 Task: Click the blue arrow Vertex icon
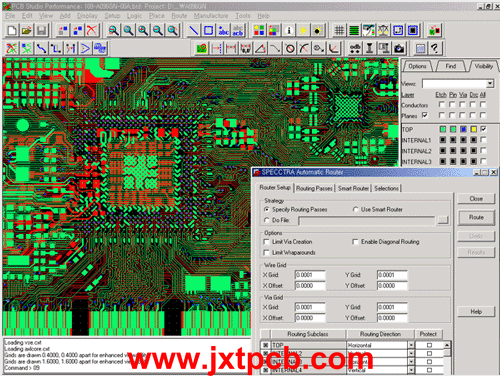pos(85,49)
